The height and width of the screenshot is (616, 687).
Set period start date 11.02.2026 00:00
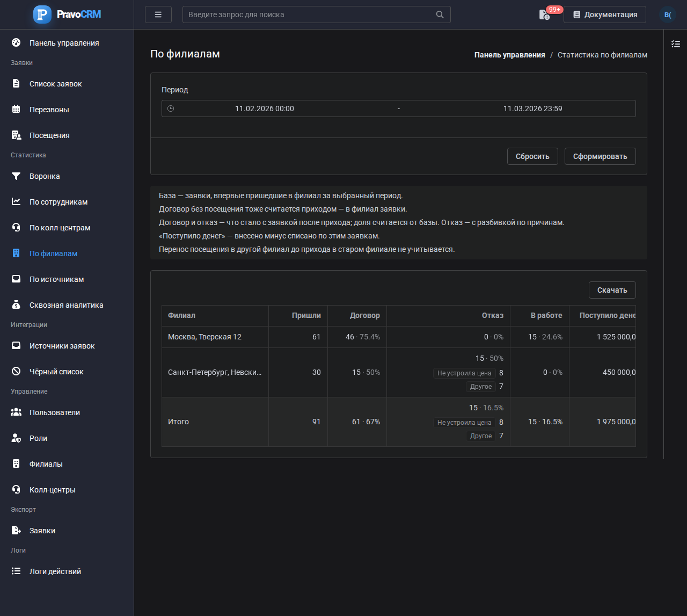265,108
